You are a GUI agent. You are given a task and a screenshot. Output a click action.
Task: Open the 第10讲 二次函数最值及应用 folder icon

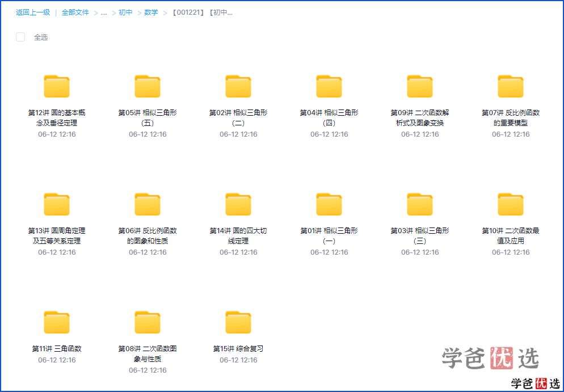click(511, 204)
